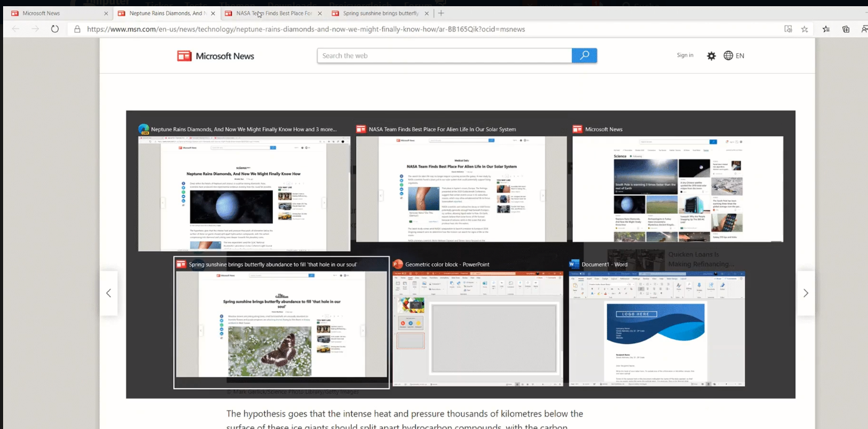Image resolution: width=868 pixels, height=429 pixels.
Task: Click the PowerPoint icon in task switcher
Action: pyautogui.click(x=398, y=264)
